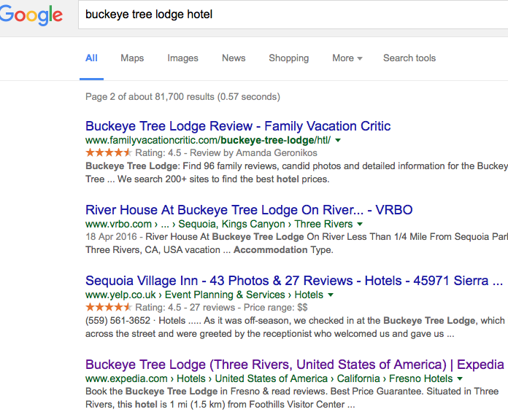Open the News results tab
508x420 pixels.
click(234, 58)
